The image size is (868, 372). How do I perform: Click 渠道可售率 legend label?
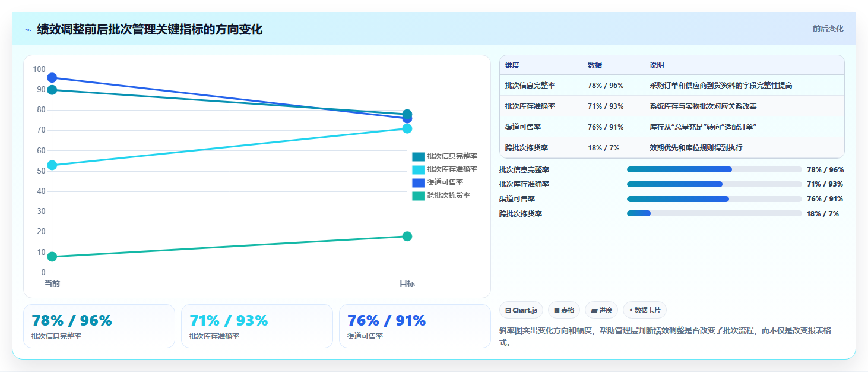(445, 182)
